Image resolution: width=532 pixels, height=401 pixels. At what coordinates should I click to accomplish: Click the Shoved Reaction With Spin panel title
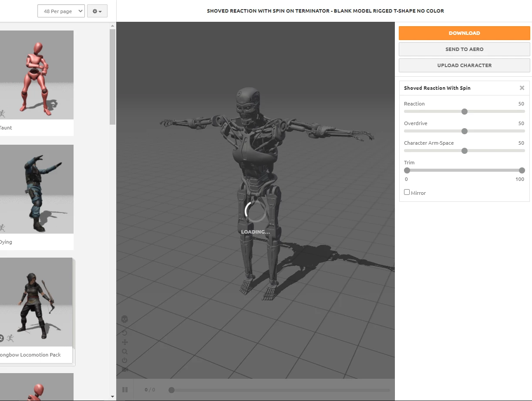(437, 88)
